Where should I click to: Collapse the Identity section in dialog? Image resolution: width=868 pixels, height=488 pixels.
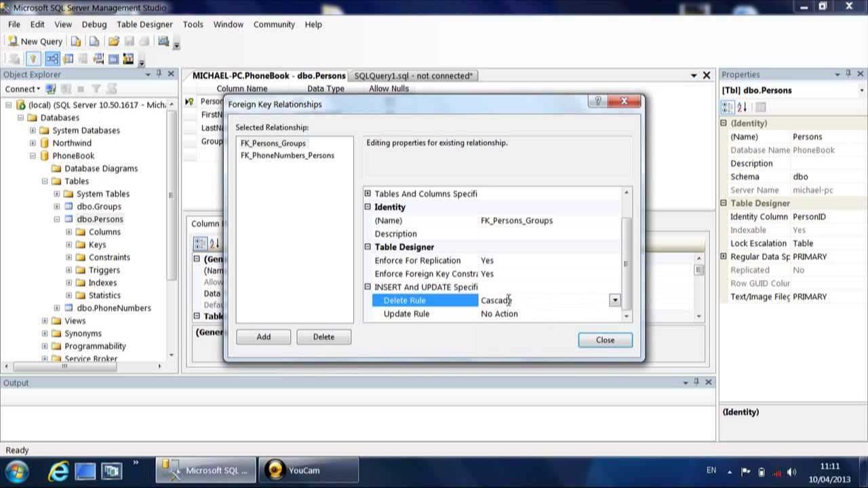click(368, 207)
